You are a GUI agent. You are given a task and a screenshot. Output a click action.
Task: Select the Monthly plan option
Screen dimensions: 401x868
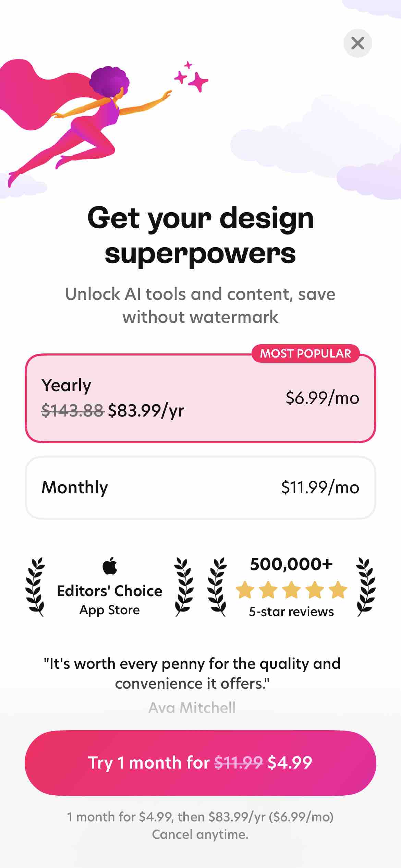coord(200,487)
